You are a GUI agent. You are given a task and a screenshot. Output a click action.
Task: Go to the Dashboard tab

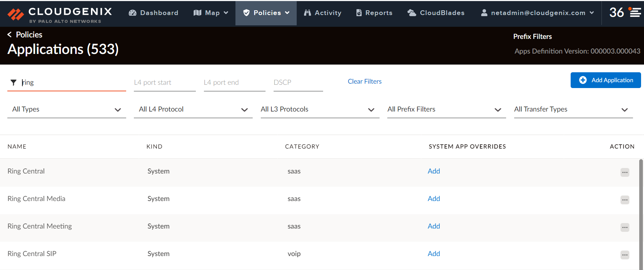coord(153,13)
